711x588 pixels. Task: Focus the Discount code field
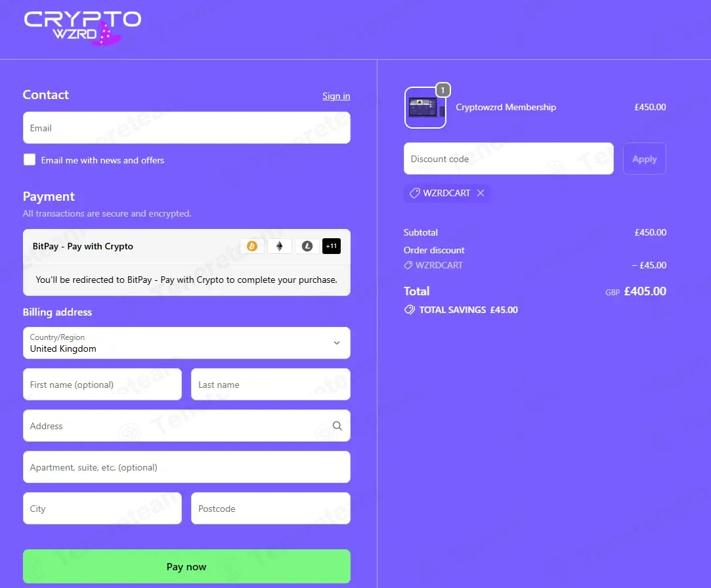click(x=508, y=159)
